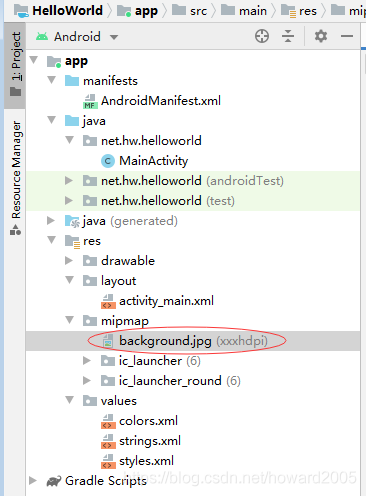Image resolution: width=366 pixels, height=496 pixels.
Task: Open the project view settings gear
Action: pos(321,36)
